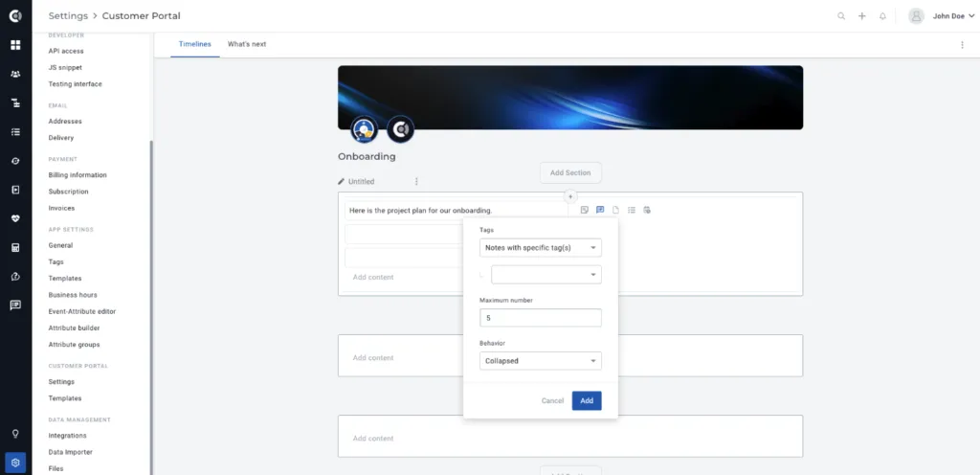Image resolution: width=980 pixels, height=475 pixels.
Task: Open email Delivery settings
Action: [x=60, y=138]
